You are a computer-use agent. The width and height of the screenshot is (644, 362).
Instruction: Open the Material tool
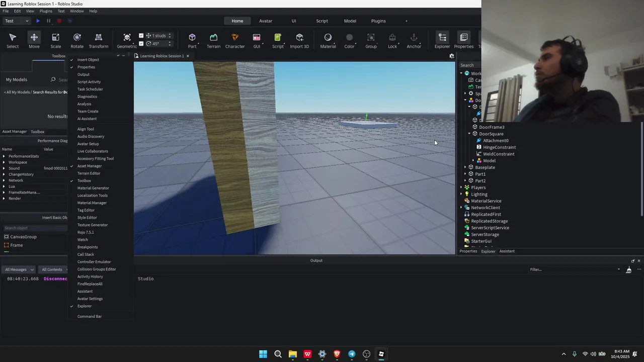[328, 41]
